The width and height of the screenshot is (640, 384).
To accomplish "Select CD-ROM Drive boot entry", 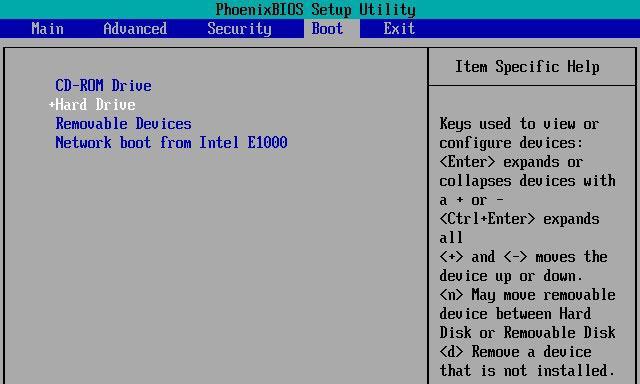I will (x=103, y=85).
